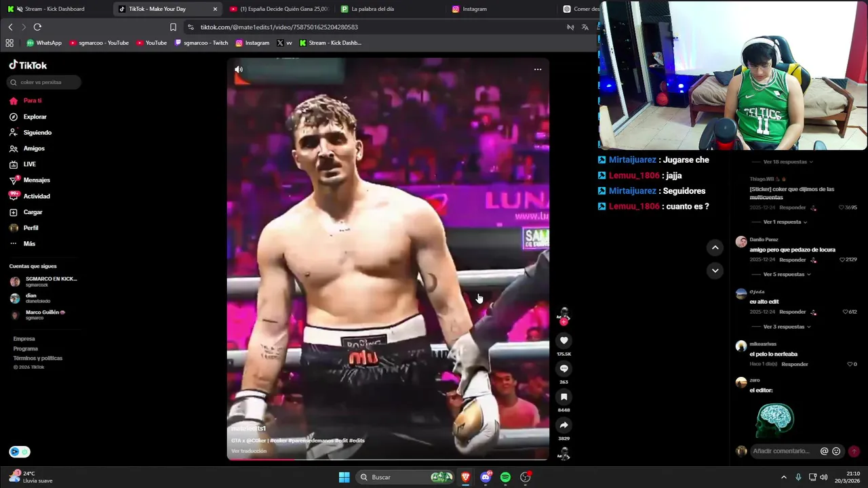Go back in browser history
This screenshot has height=488, width=868.
coord(10,27)
